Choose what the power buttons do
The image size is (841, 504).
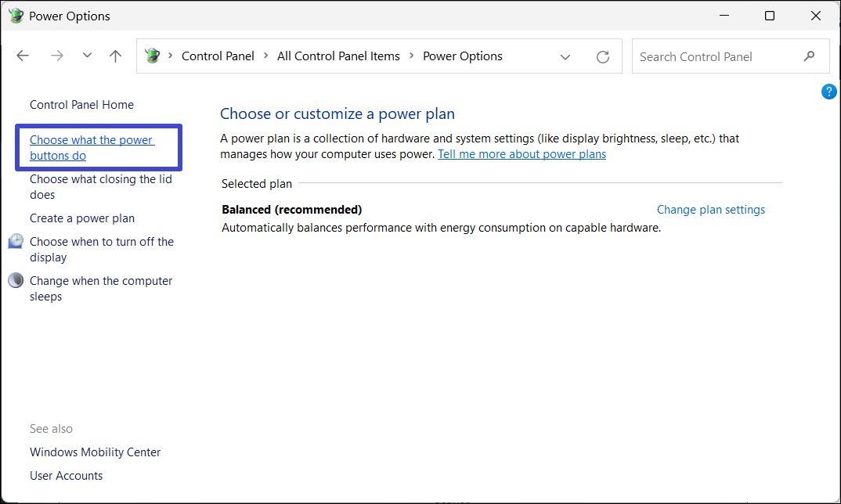92,147
